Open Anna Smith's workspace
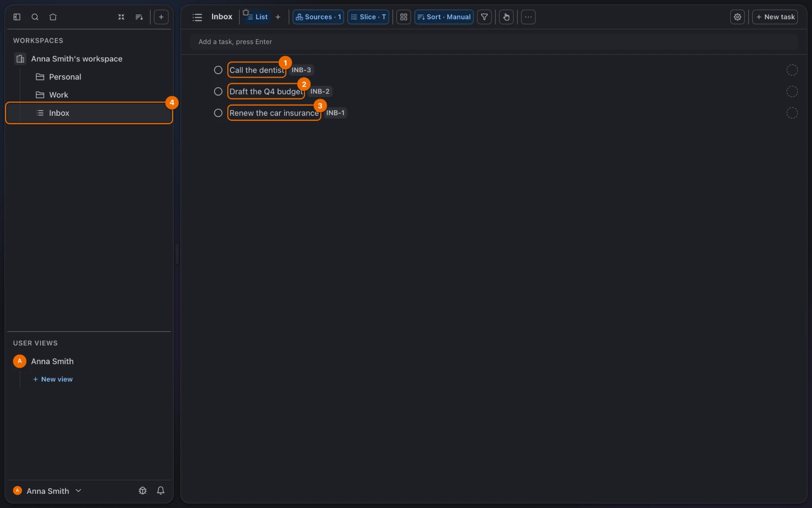The width and height of the screenshot is (812, 508). pyautogui.click(x=77, y=59)
